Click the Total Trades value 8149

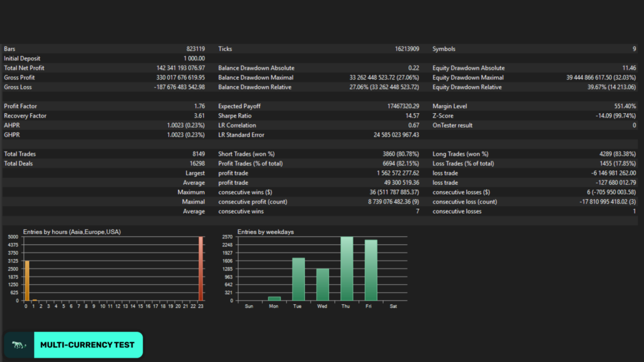click(x=199, y=154)
